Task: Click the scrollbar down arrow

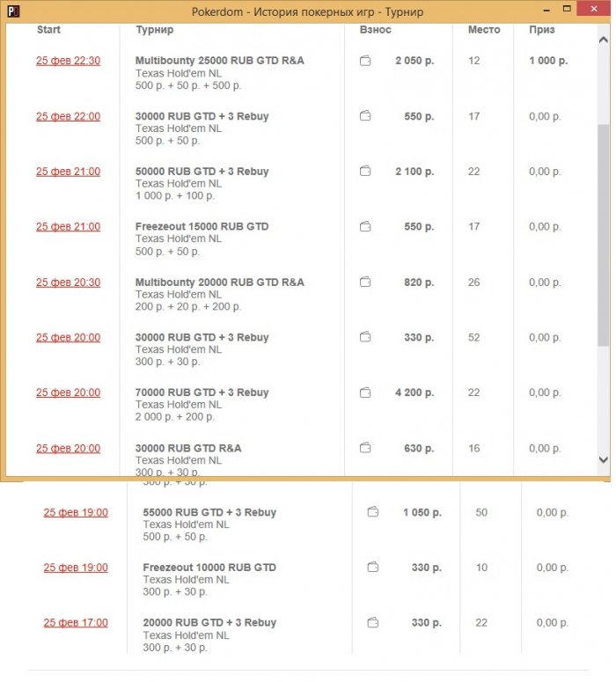Action: (x=603, y=459)
